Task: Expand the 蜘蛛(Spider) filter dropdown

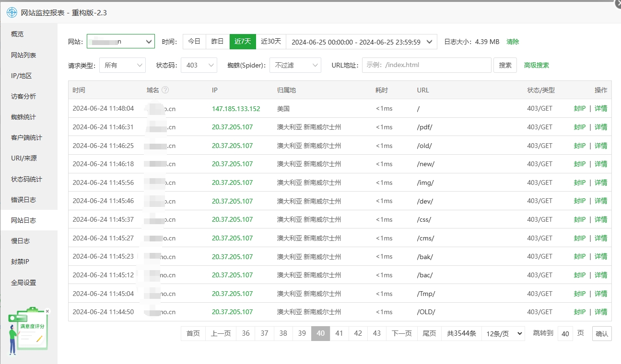Action: [295, 65]
